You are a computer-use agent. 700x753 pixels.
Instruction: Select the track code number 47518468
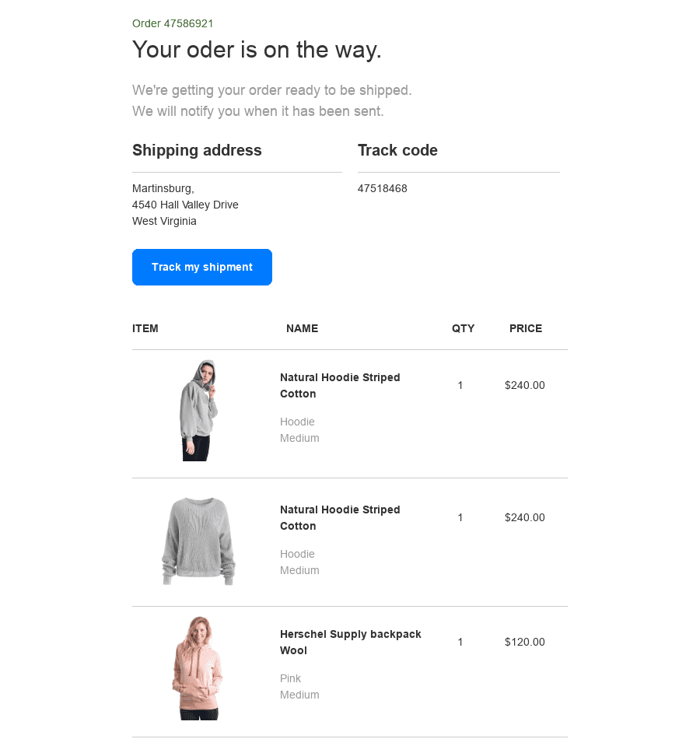tap(383, 188)
